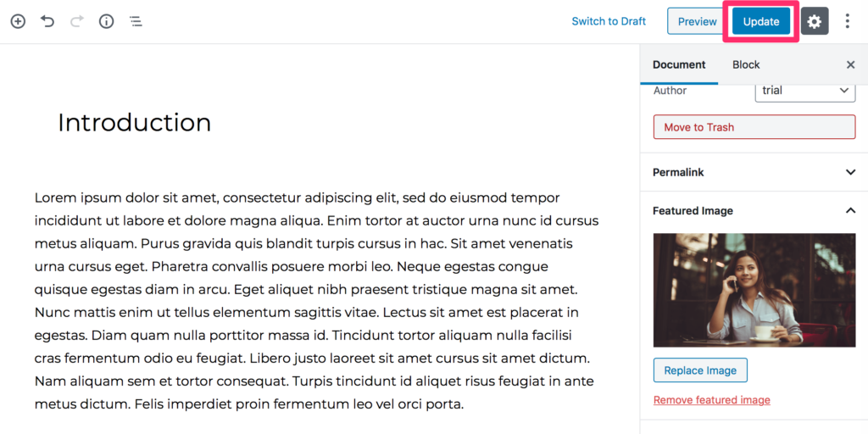Open the Author dropdown showing trial
The image size is (868, 434).
coord(805,91)
